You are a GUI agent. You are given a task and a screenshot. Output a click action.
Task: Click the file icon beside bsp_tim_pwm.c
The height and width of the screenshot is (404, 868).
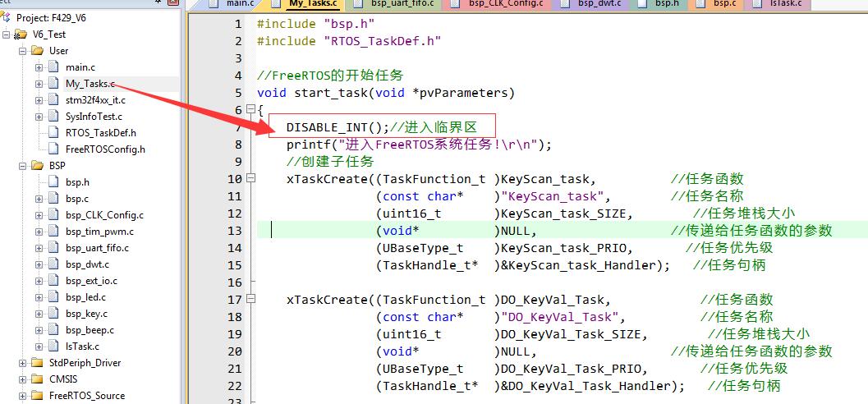click(x=53, y=232)
